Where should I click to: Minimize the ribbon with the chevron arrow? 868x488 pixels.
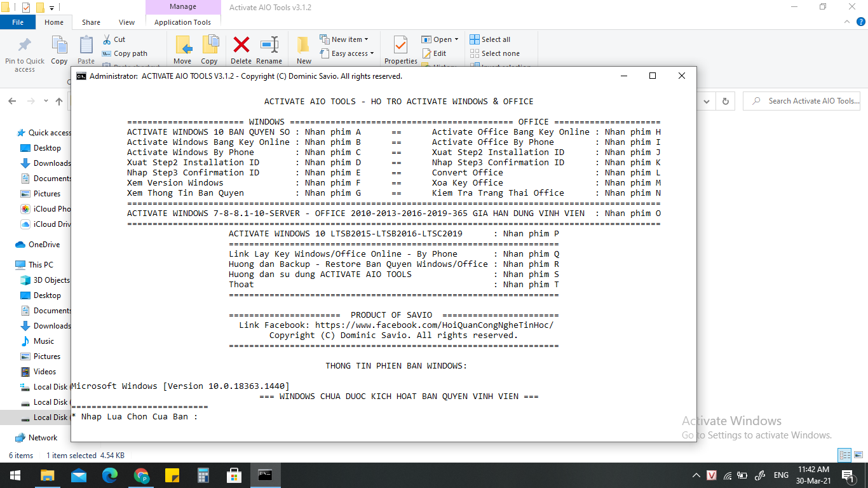846,22
